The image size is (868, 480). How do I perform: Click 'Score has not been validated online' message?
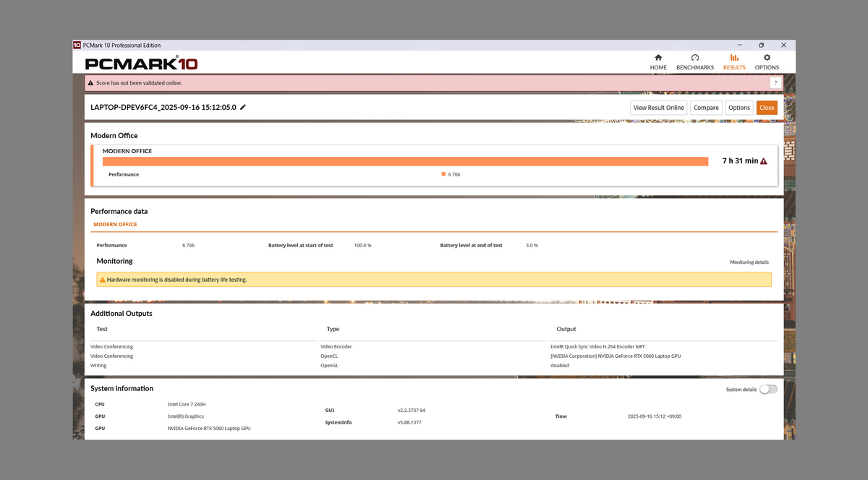click(x=140, y=83)
